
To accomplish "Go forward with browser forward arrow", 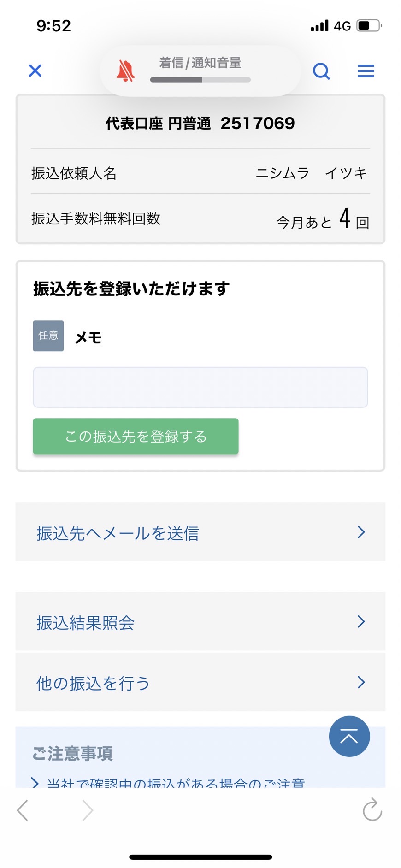I will click(88, 810).
